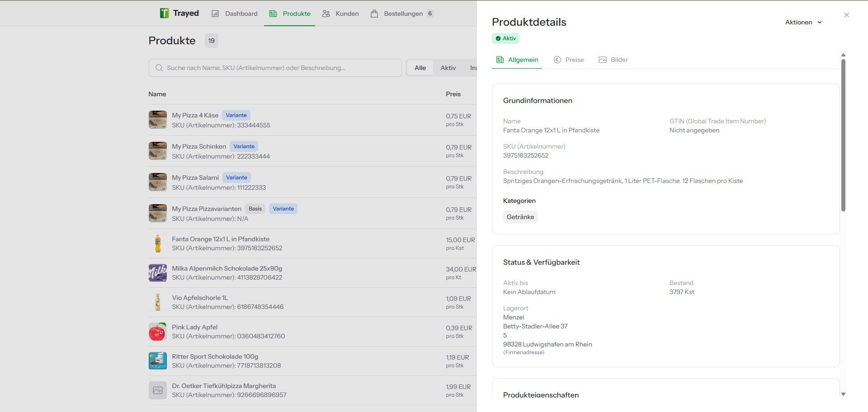This screenshot has height=412, width=868.
Task: Click the Milka Alpenmilch Schokolade thumbnail
Action: point(157,272)
